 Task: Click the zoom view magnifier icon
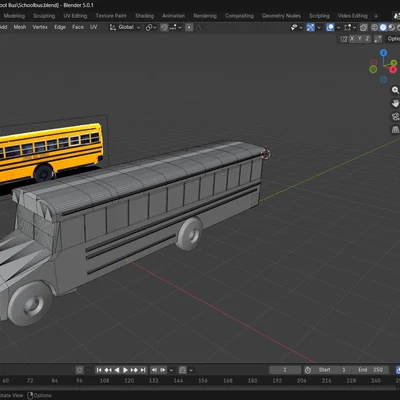pyautogui.click(x=395, y=90)
